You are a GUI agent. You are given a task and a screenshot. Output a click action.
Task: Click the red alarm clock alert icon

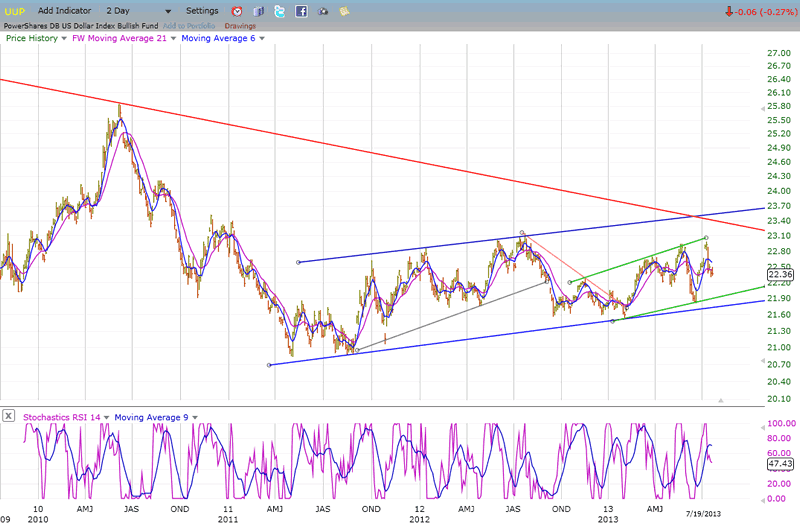point(237,11)
